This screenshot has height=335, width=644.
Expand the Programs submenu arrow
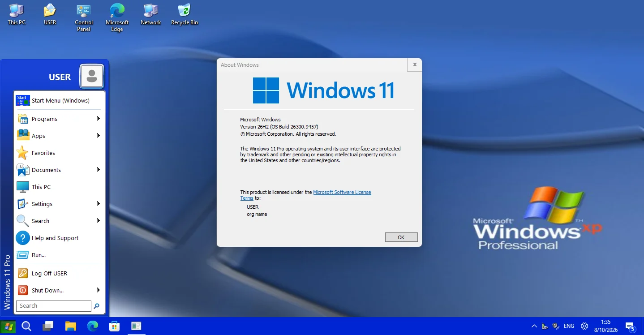tap(98, 119)
